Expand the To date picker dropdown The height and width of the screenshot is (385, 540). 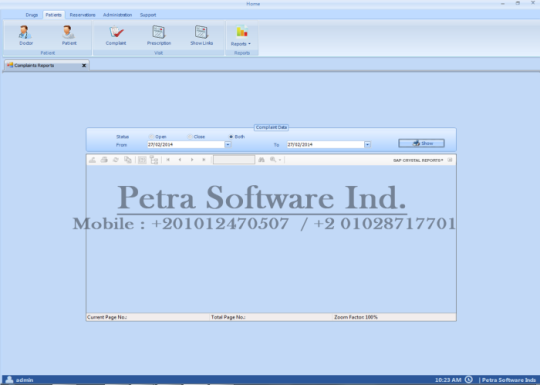point(367,145)
